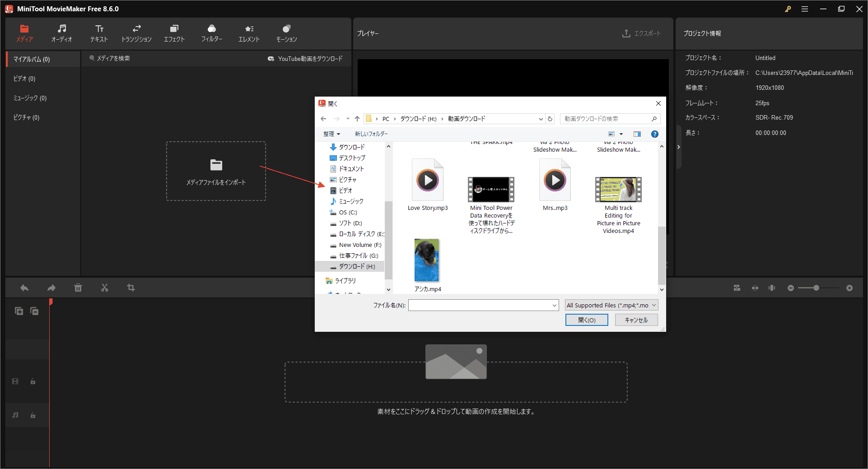The height and width of the screenshot is (469, 868).
Task: Toggle the lock on the music track
Action: [33, 415]
